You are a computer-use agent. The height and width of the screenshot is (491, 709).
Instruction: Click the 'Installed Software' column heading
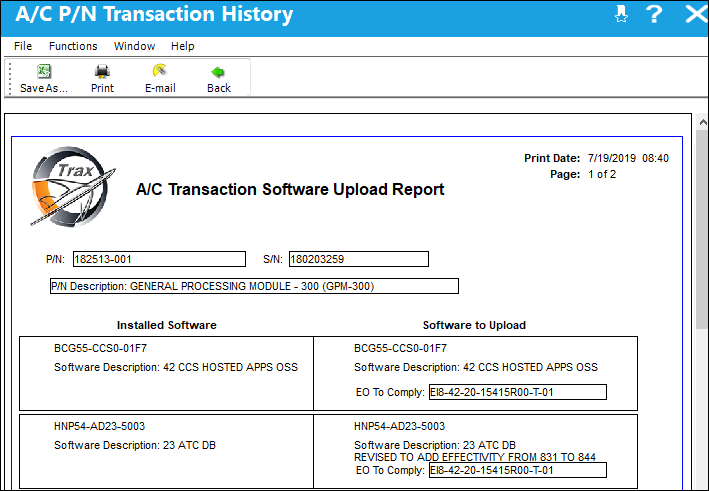166,325
